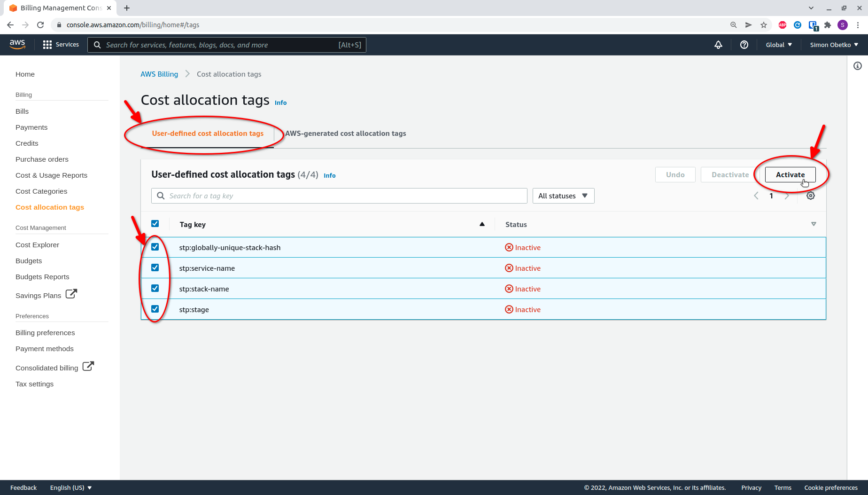Screen dimensions: 868x495
Task: Go to next page chevron in pagination
Action: [787, 196]
